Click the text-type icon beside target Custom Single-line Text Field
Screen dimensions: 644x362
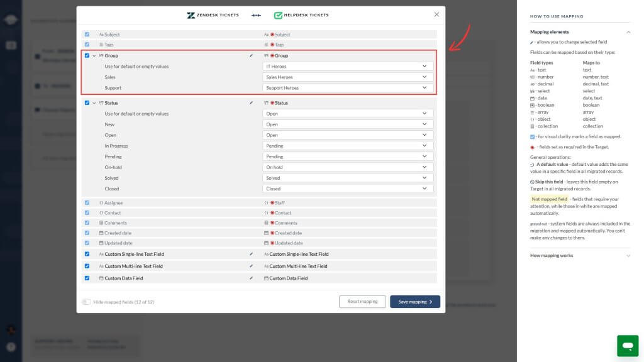point(266,254)
